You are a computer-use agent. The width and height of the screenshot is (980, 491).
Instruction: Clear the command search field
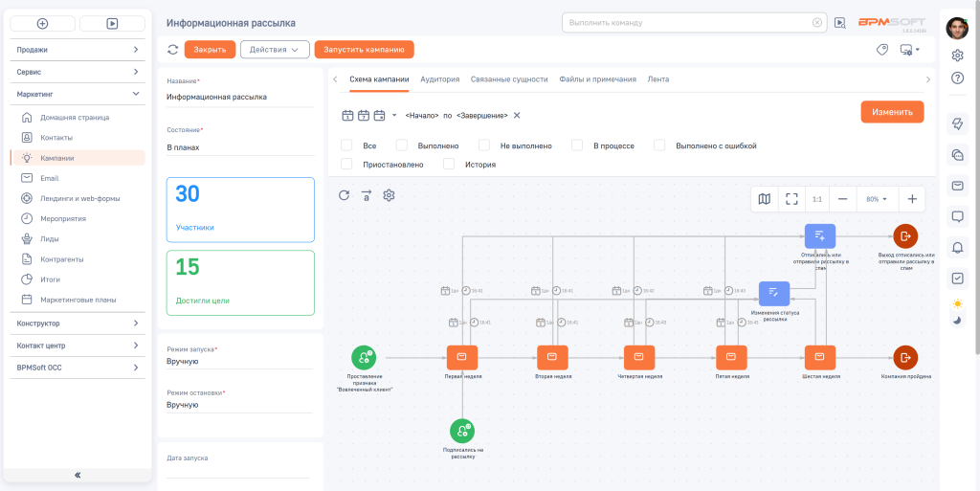click(817, 22)
